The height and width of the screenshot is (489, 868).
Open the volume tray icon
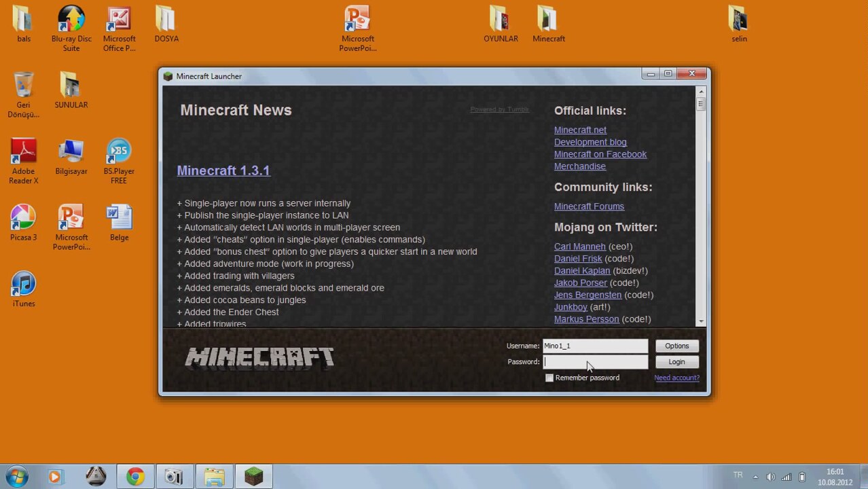tap(771, 477)
